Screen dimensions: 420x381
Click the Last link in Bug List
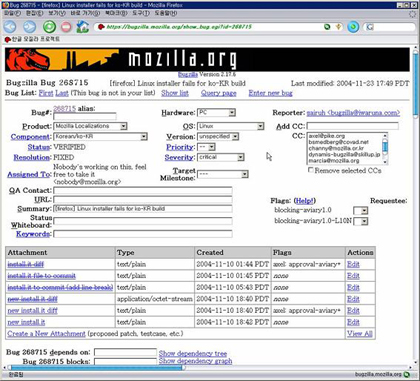click(x=62, y=93)
